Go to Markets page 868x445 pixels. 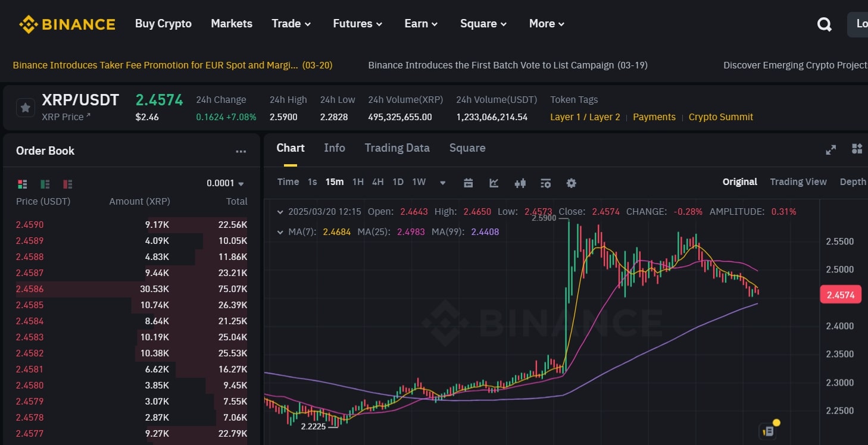pyautogui.click(x=232, y=24)
